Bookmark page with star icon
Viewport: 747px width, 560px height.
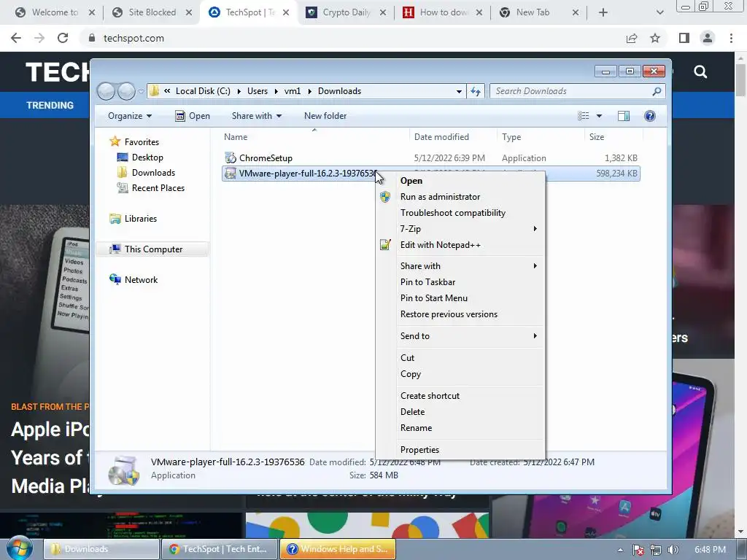(x=655, y=38)
